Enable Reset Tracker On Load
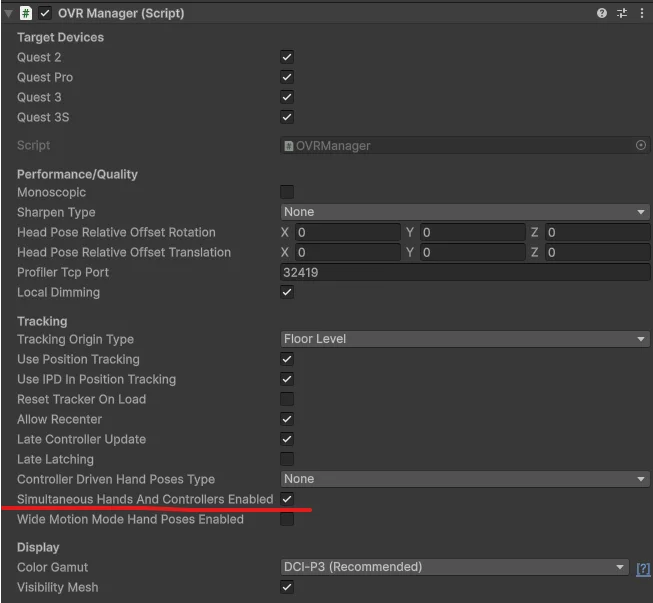This screenshot has width=653, height=603. 287,399
